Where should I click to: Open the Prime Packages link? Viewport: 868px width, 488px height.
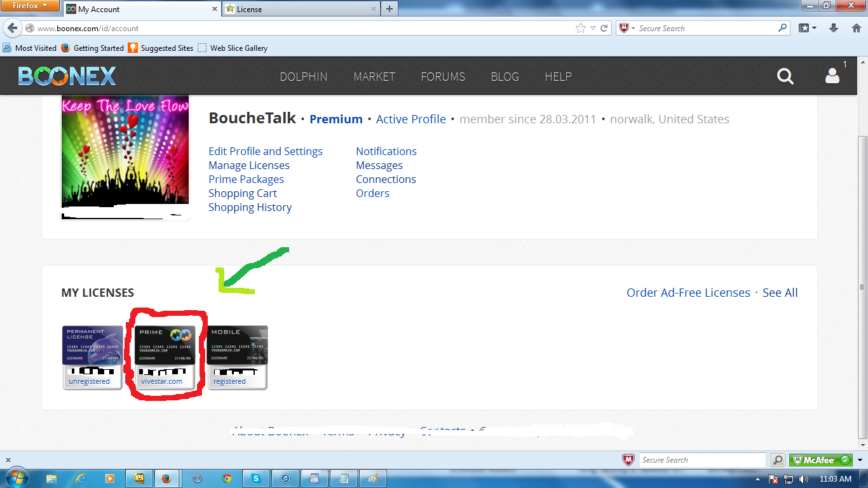click(x=246, y=179)
